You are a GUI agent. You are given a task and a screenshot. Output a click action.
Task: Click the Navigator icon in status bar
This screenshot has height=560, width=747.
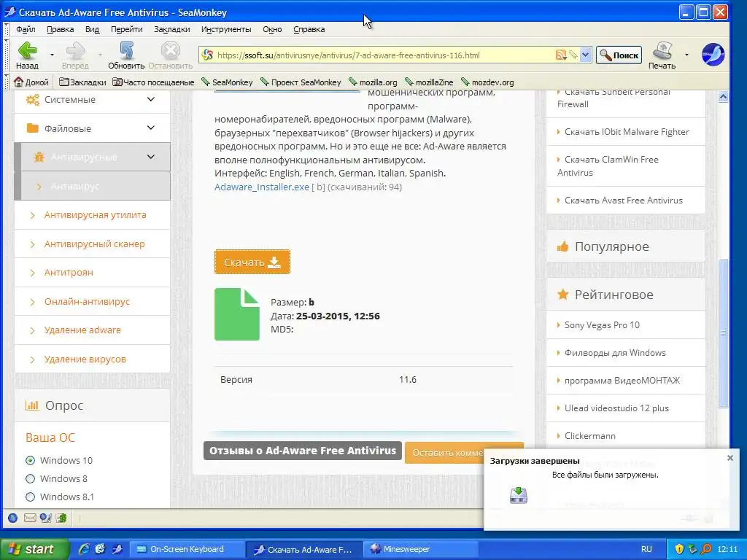(x=13, y=518)
